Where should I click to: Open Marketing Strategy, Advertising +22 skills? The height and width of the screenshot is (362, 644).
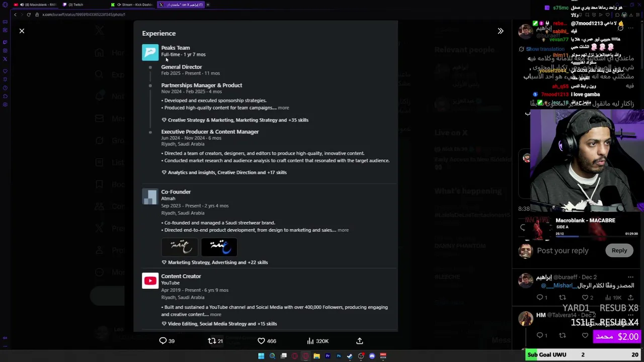214,262
